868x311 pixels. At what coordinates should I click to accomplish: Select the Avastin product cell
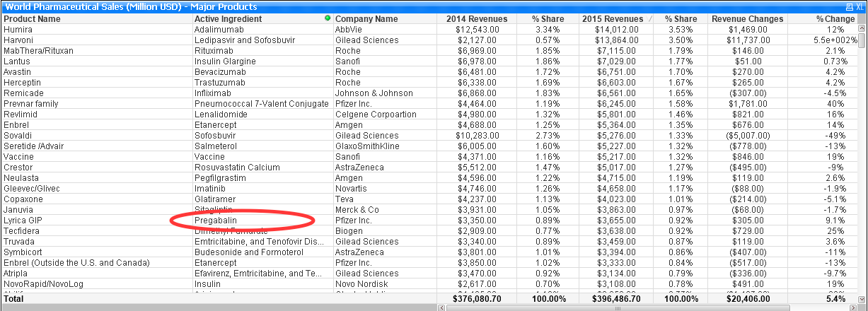coord(96,72)
